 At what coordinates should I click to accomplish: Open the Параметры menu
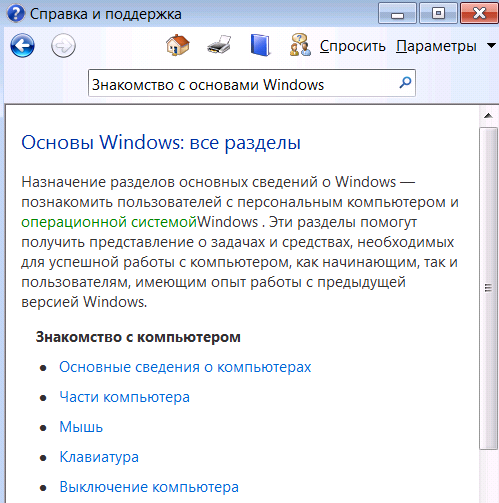[x=436, y=46]
